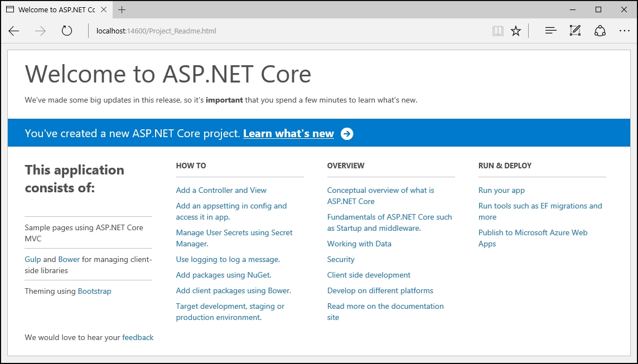The height and width of the screenshot is (364, 638).
Task: Open the Bower link in sidebar
Action: [69, 259]
